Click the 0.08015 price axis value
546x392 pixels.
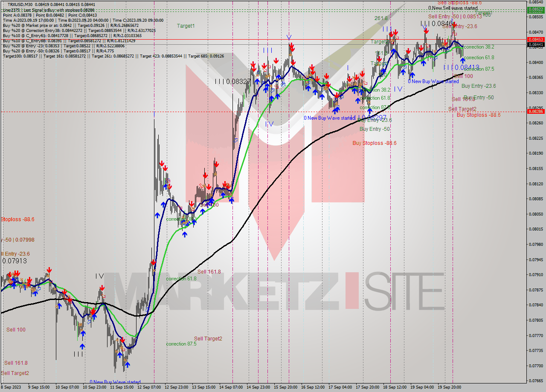click(x=536, y=229)
